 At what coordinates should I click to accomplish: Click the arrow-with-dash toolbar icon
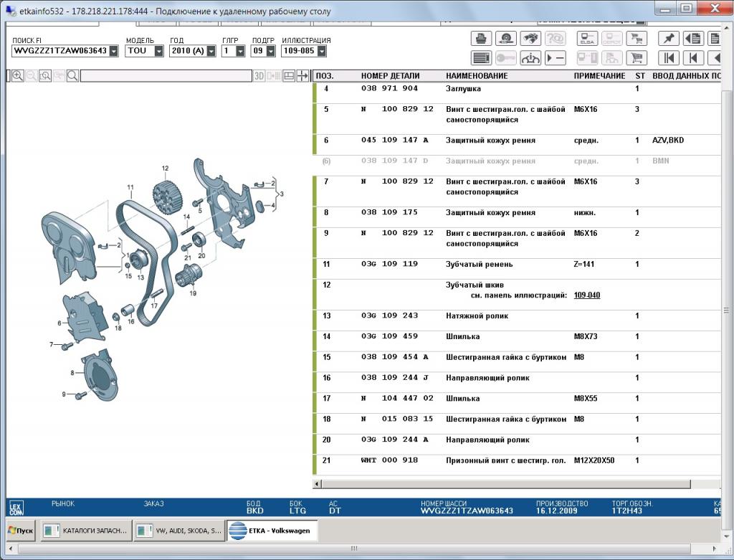556,58
